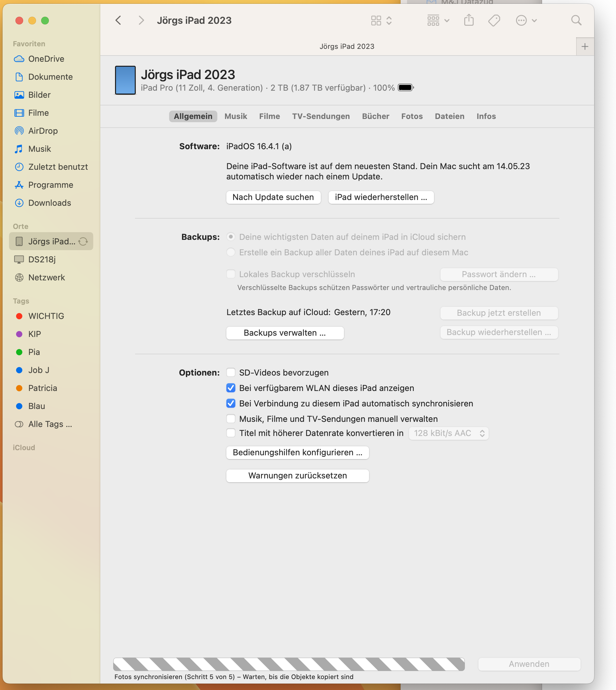
Task: Click the photo sync progress bar
Action: pos(289,664)
